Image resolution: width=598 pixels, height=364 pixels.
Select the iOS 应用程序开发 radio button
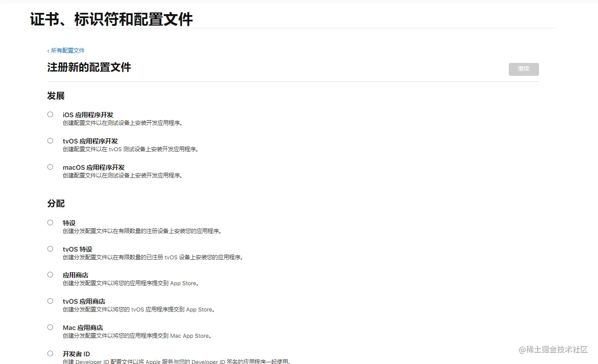click(50, 114)
